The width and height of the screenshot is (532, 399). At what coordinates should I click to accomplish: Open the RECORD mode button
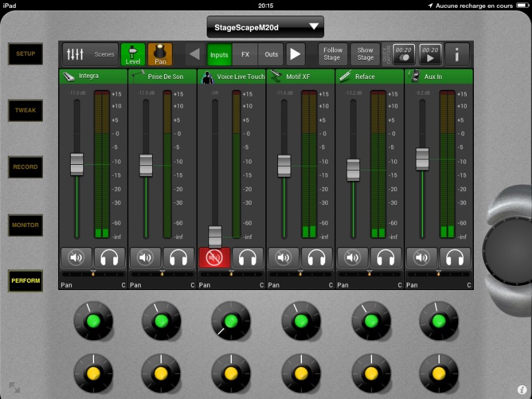[25, 167]
